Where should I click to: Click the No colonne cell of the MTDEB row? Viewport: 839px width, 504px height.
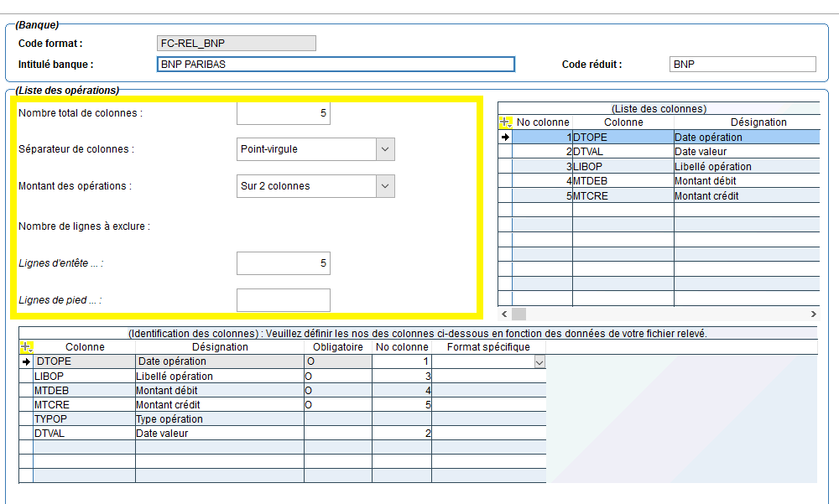[402, 391]
